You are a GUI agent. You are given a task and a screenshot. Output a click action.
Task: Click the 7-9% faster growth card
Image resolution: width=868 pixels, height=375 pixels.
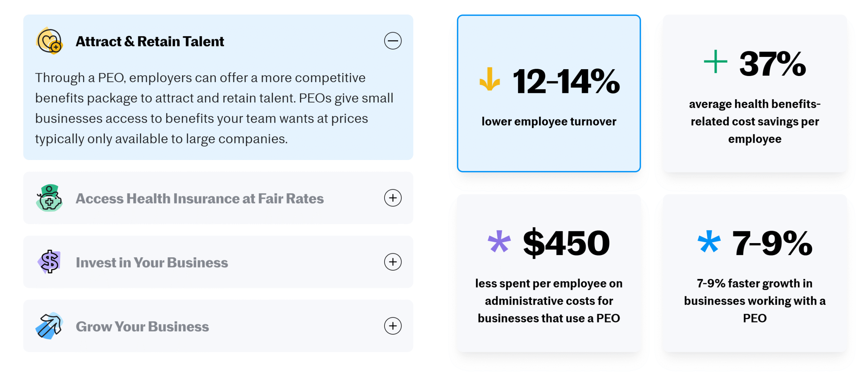[x=755, y=273]
